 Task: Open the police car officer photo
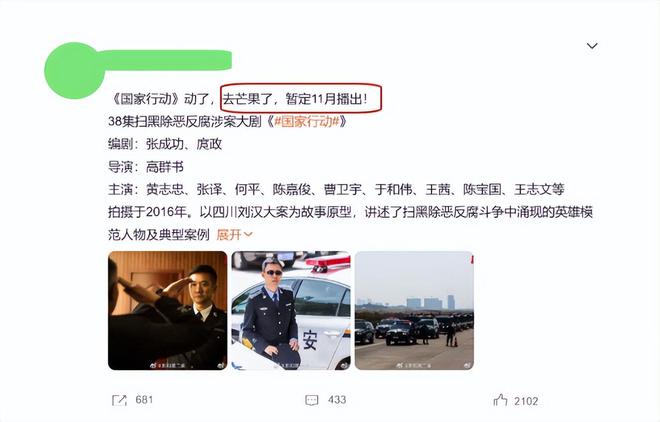pos(291,311)
